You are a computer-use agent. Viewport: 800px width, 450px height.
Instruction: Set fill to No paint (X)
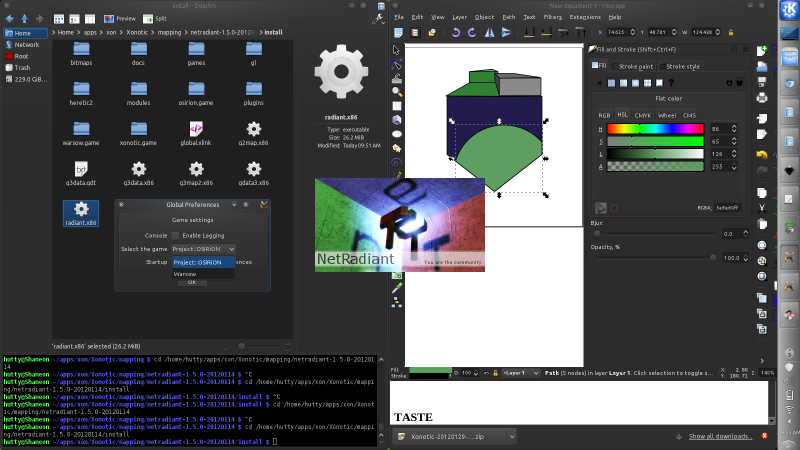click(x=599, y=83)
